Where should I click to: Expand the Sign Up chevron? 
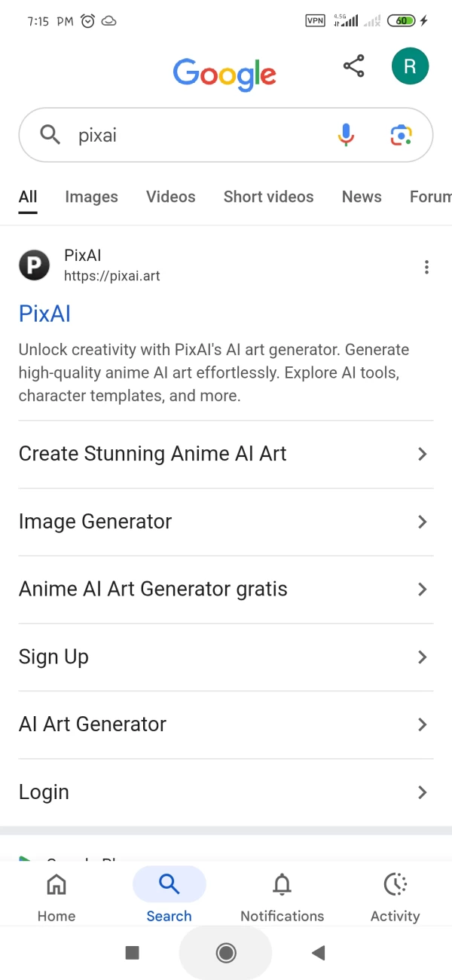click(x=422, y=657)
